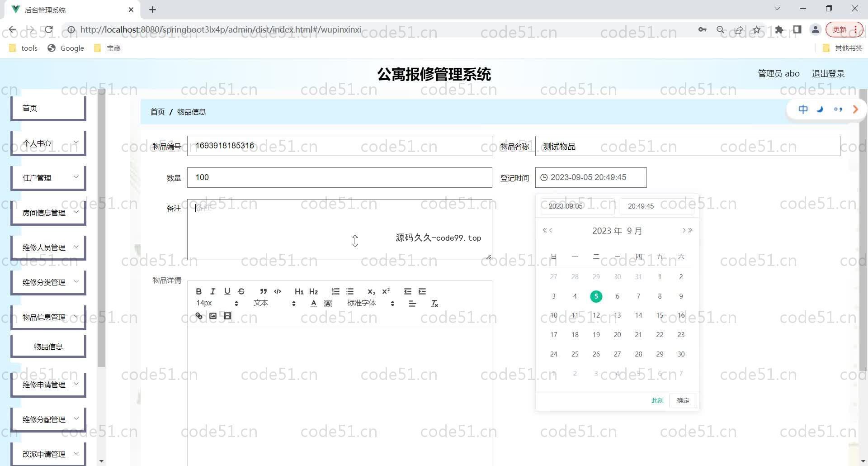868x466 pixels.
Task: Click the 退出登录 link
Action: 828,74
